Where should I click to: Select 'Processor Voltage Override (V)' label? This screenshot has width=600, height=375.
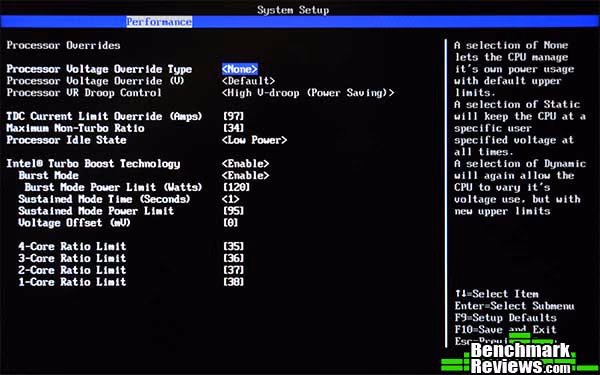[95, 81]
